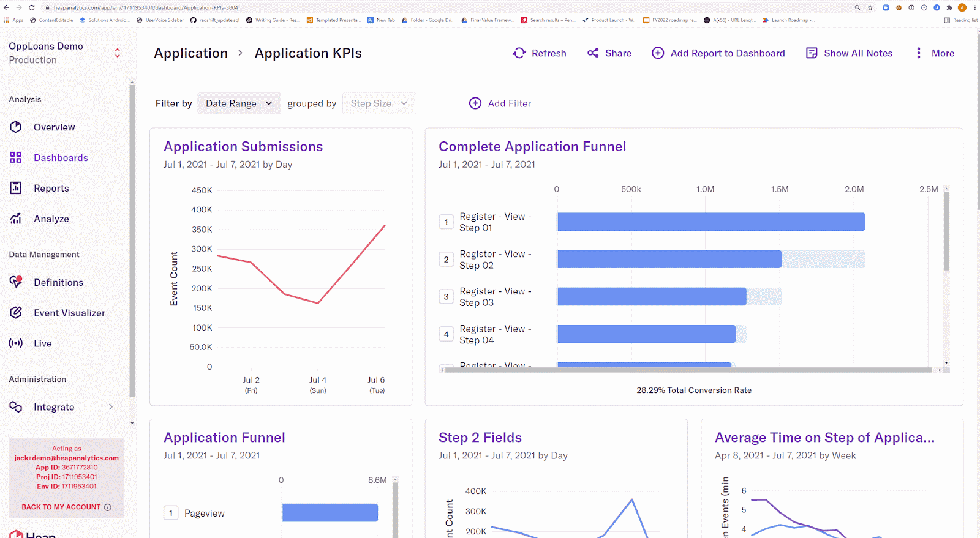Expand the Integrate submenu chevron
The image size is (980, 538).
pos(111,407)
